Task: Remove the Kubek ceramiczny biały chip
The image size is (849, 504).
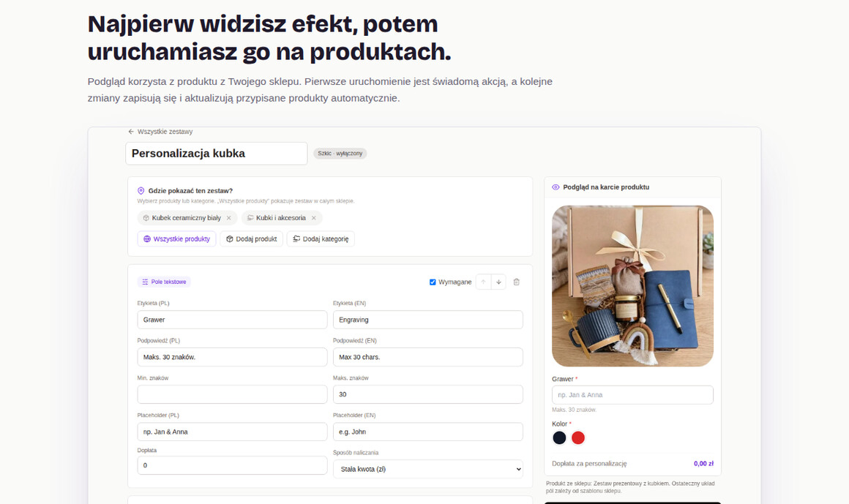Action: pos(228,218)
